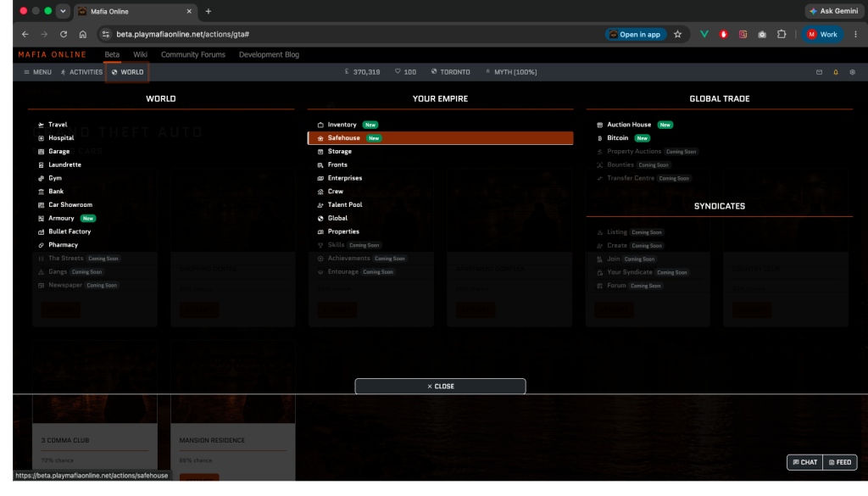Click the money balance 370,319
The width and height of the screenshot is (868, 496).
pos(362,72)
